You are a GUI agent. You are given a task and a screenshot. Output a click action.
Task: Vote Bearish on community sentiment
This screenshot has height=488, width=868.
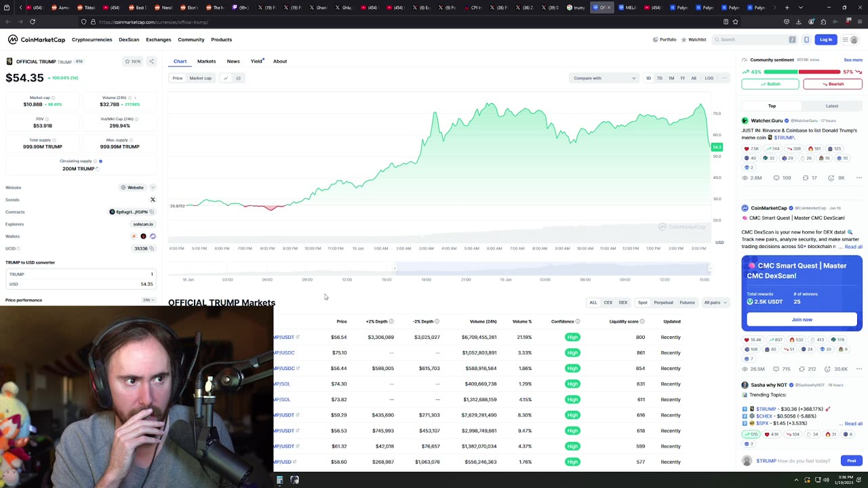833,84
